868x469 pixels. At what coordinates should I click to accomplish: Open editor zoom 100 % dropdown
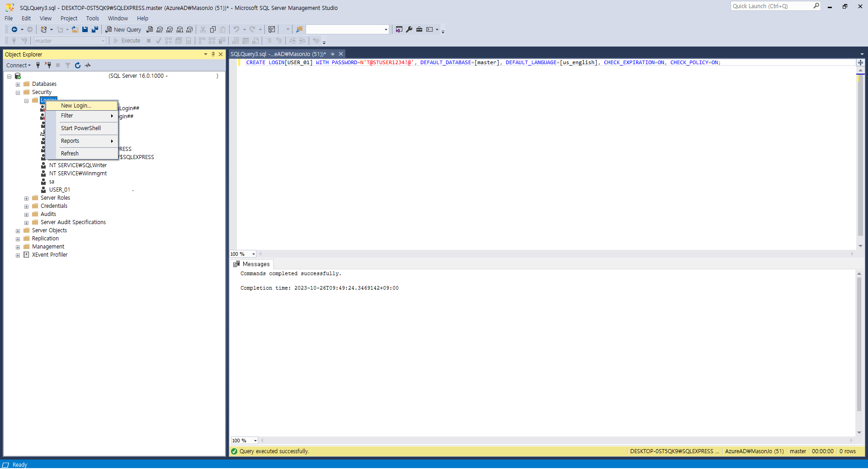click(x=254, y=254)
